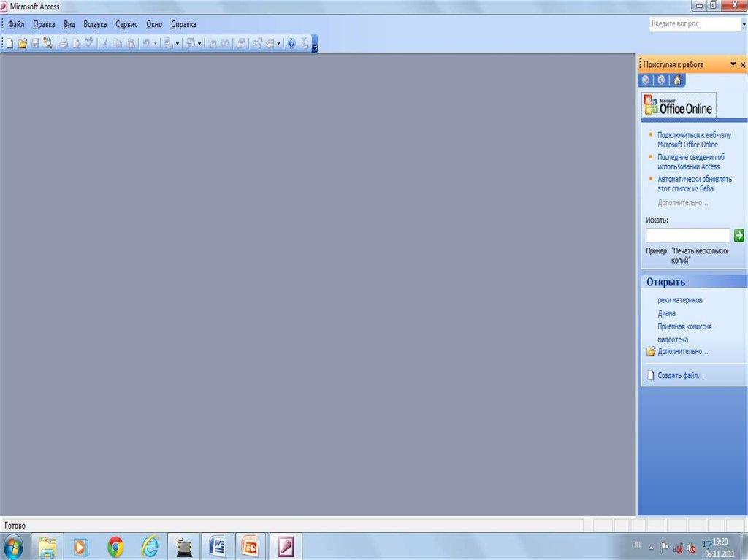Click the Help question mark icon
Viewport: 748px width, 560px height.
pyautogui.click(x=291, y=44)
